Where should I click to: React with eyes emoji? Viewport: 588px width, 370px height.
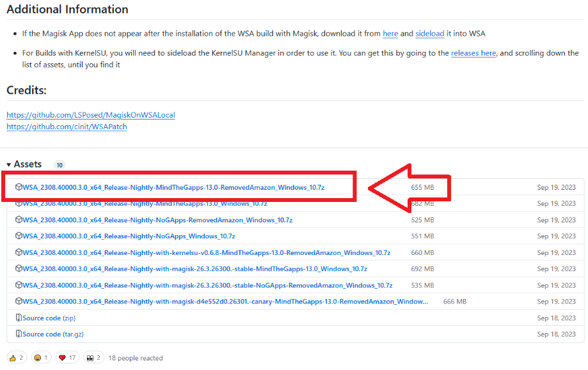coord(94,358)
